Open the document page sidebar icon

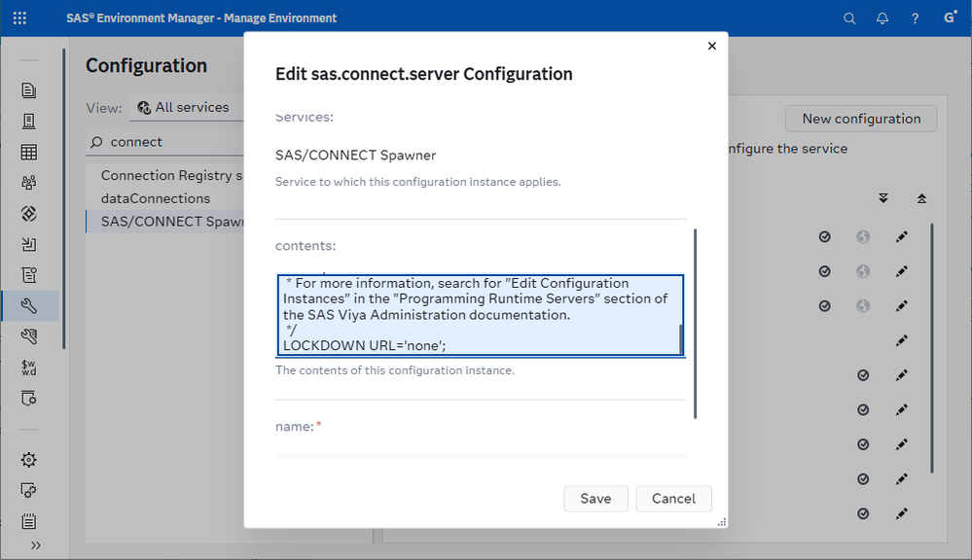[28, 90]
